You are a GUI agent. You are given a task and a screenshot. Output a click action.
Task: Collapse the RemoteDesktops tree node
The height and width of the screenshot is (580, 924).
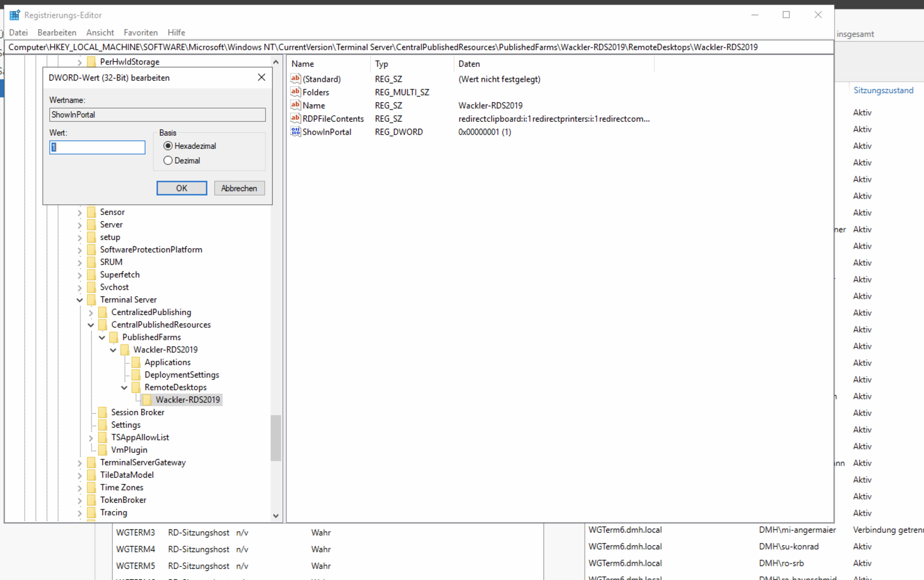124,387
